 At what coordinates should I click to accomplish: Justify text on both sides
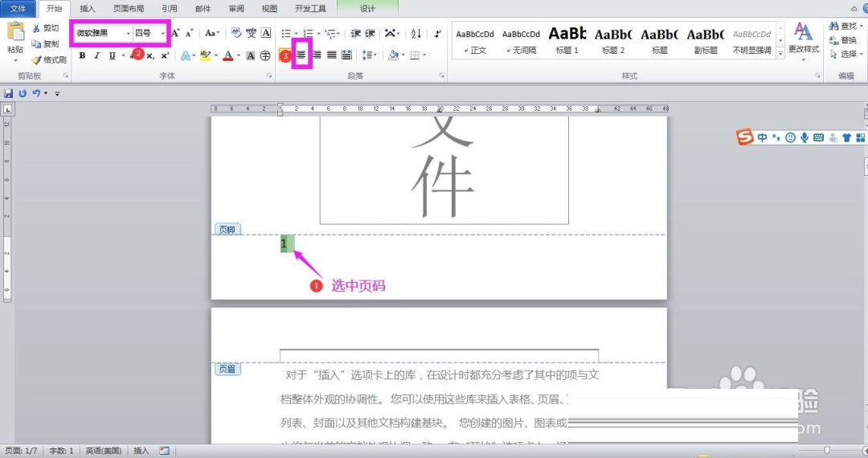pyautogui.click(x=332, y=55)
